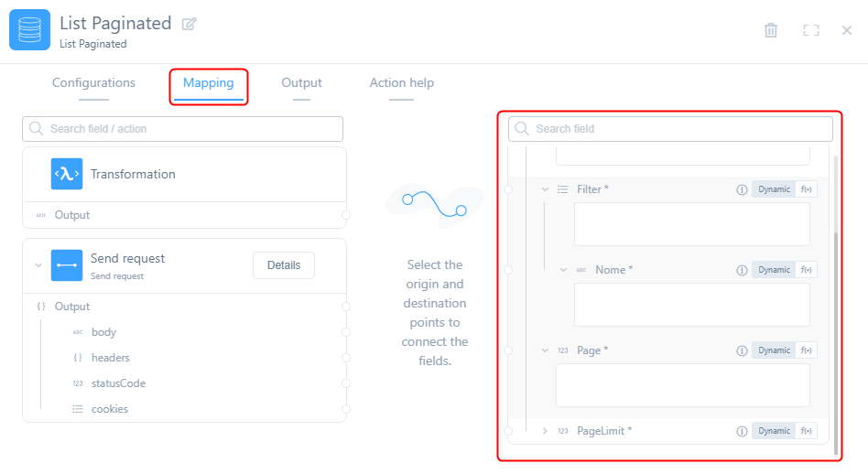Collapse the Filter field chevron
The width and height of the screenshot is (868, 474).
(x=545, y=189)
